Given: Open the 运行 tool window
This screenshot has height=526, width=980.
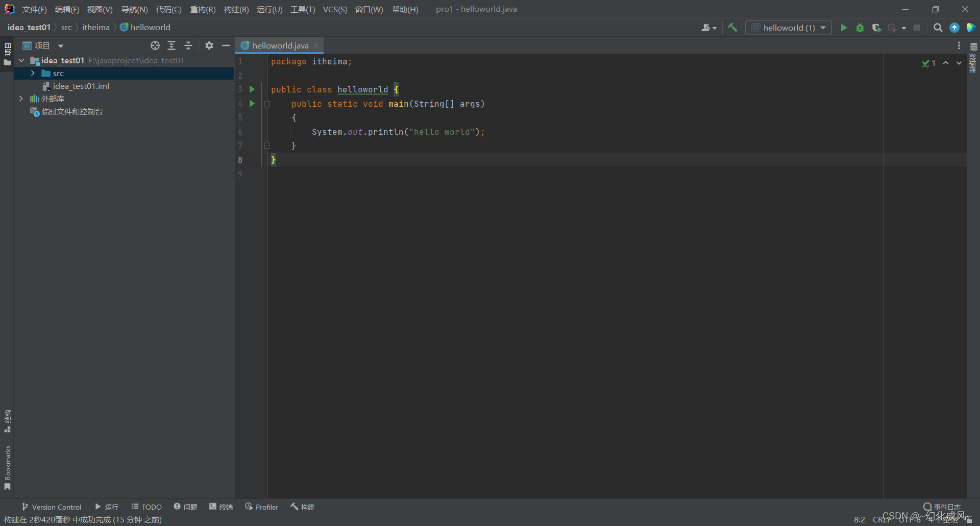Looking at the screenshot, I should tap(107, 507).
